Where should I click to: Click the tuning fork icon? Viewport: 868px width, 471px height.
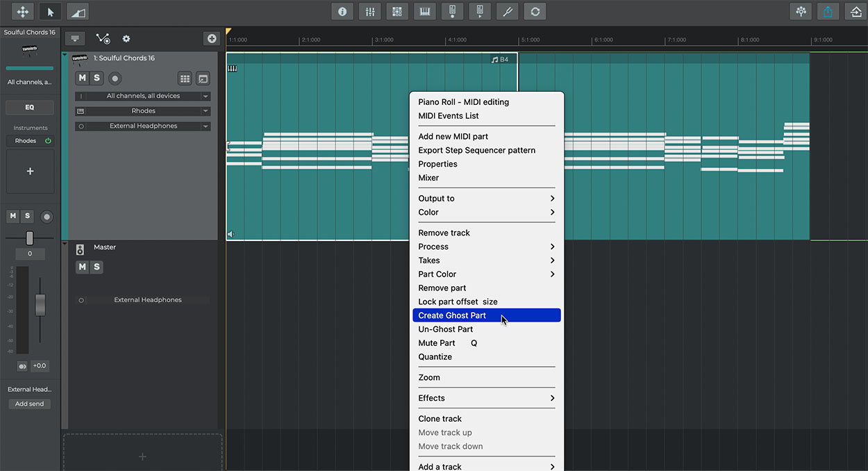(507, 12)
